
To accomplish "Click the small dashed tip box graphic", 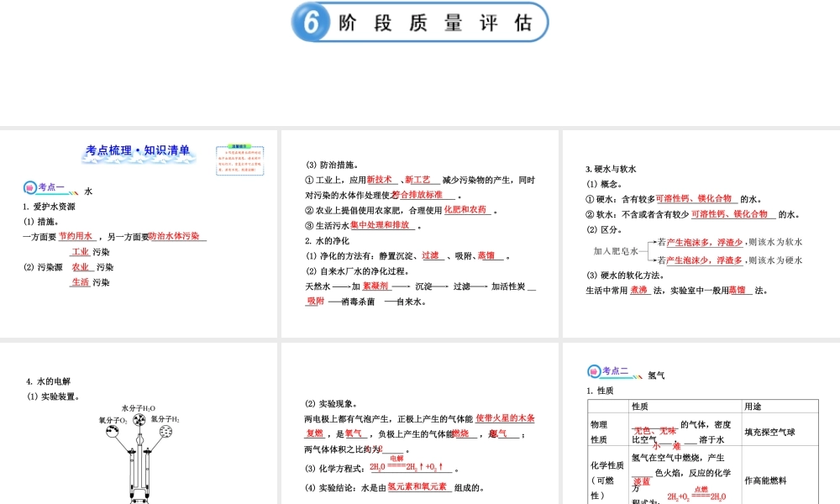I will coord(239,160).
